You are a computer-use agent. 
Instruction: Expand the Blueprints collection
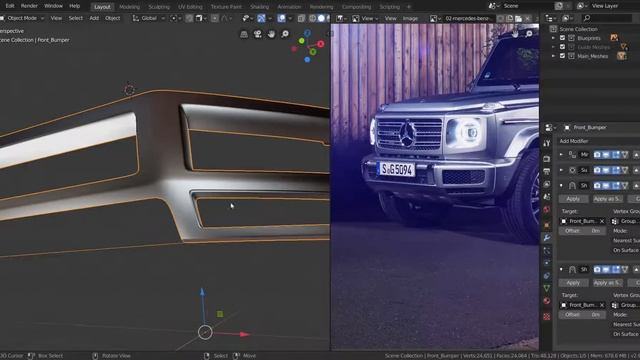[553, 38]
